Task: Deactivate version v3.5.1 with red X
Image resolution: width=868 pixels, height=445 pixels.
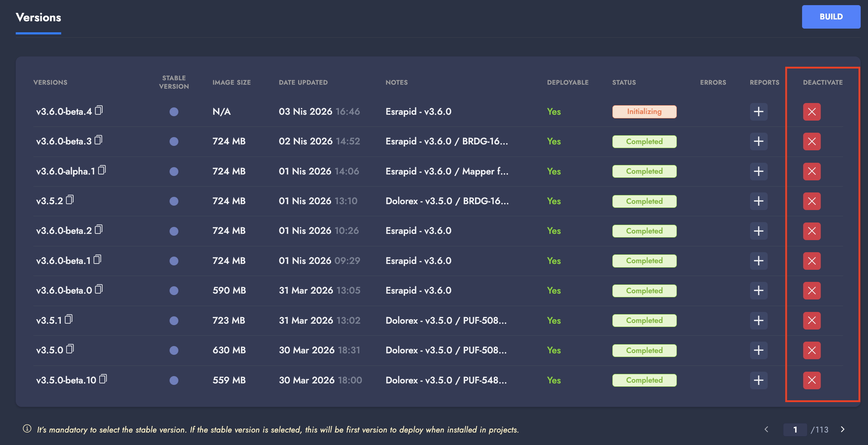Action: 812,320
